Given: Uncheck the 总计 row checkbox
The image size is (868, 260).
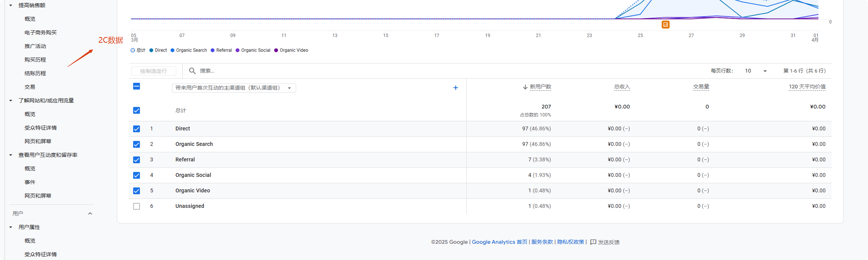Looking at the screenshot, I should coord(137,110).
